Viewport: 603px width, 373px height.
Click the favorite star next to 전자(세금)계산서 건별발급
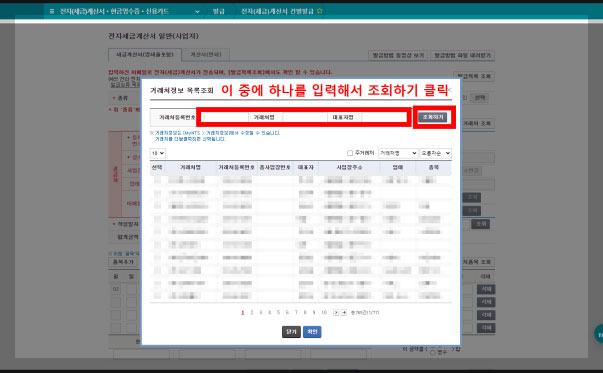[x=320, y=11]
